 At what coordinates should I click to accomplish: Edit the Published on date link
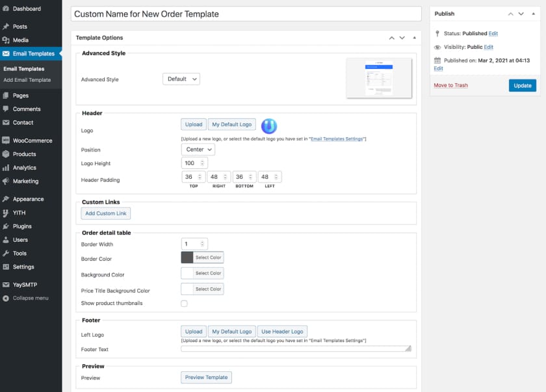(x=438, y=68)
